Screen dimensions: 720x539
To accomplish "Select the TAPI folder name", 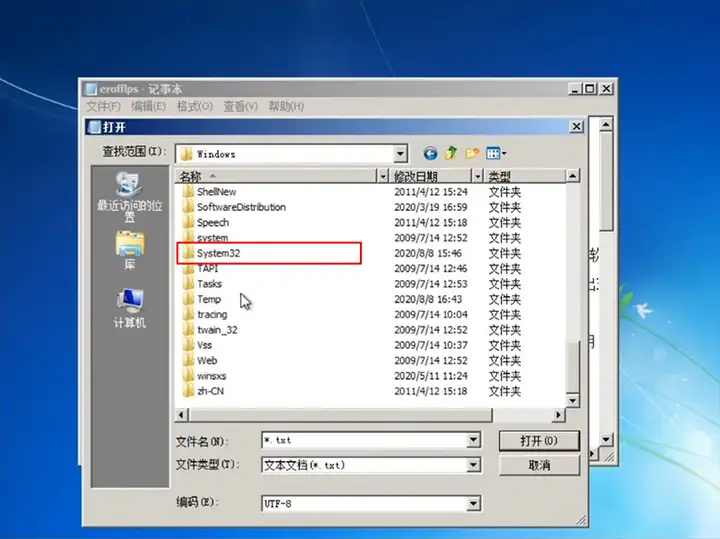I will point(208,268).
